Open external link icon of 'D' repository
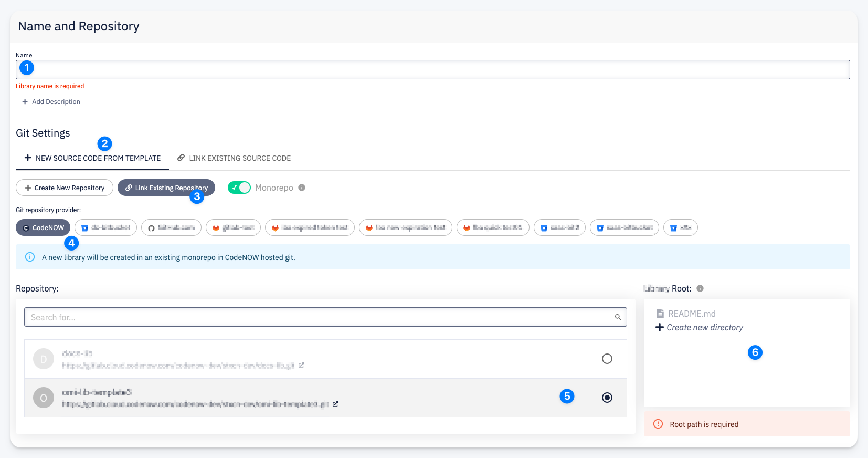 [x=301, y=365]
